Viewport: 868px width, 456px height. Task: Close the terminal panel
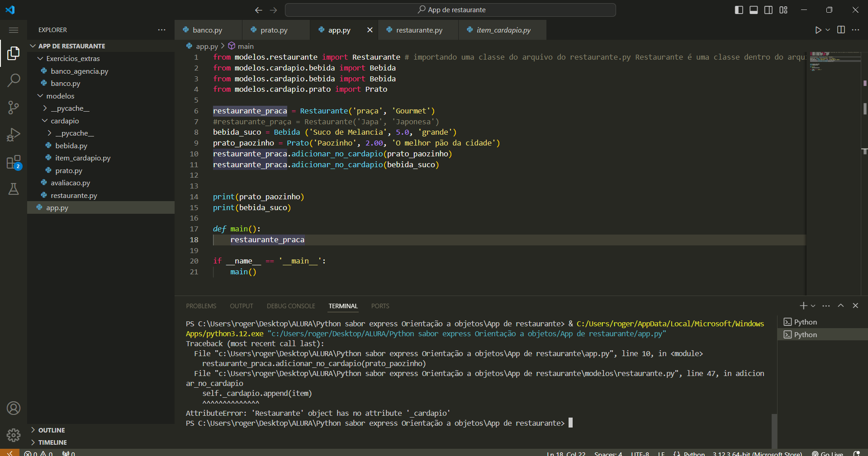[x=855, y=306]
